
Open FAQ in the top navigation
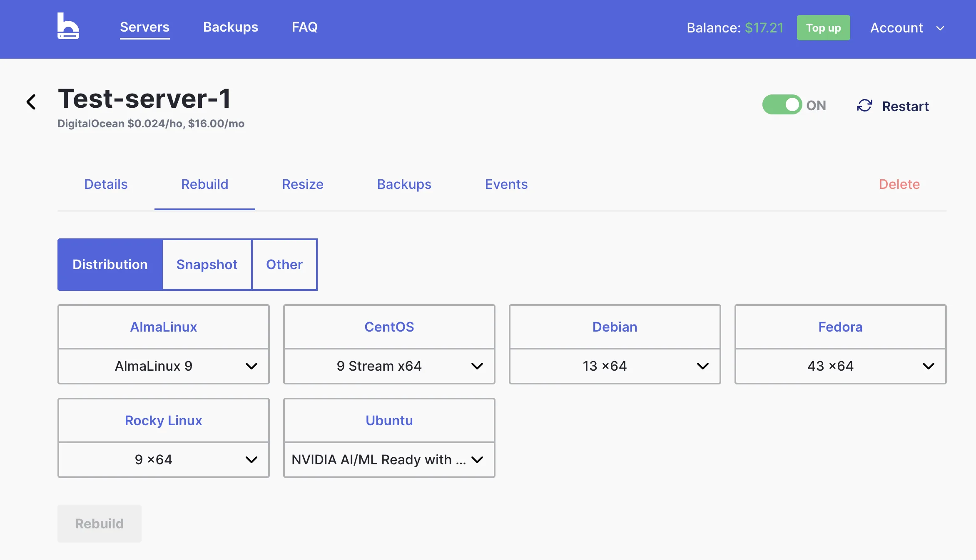(305, 27)
